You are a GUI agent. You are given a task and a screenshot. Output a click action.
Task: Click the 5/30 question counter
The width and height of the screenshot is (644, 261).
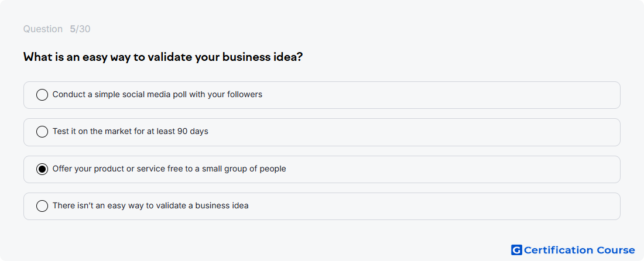click(x=80, y=29)
